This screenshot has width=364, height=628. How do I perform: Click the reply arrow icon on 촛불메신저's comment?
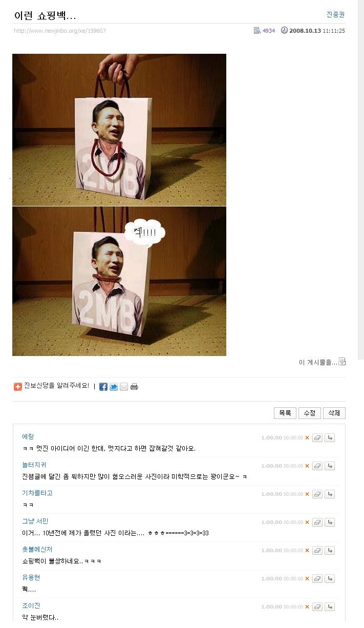[330, 551]
